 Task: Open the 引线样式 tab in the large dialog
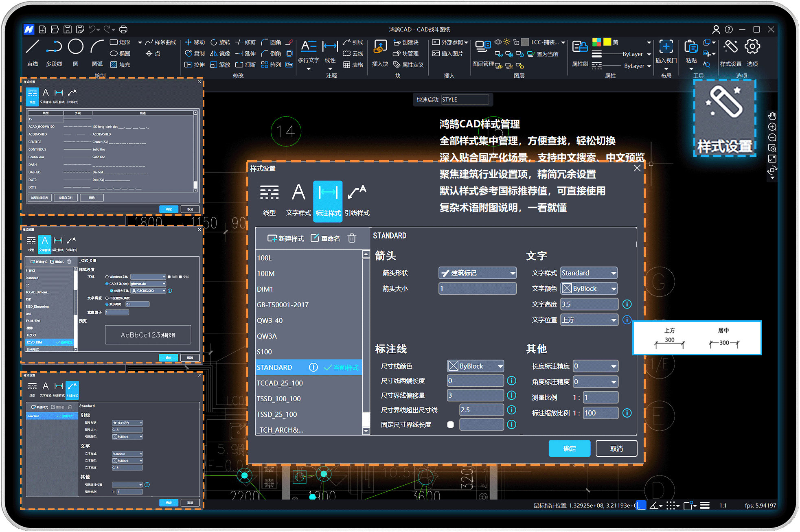(357, 201)
